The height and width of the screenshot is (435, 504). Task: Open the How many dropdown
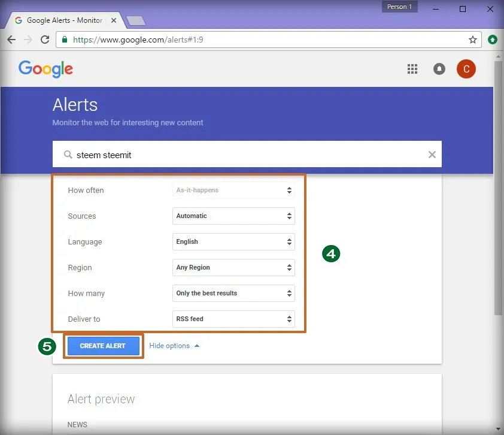[233, 293]
